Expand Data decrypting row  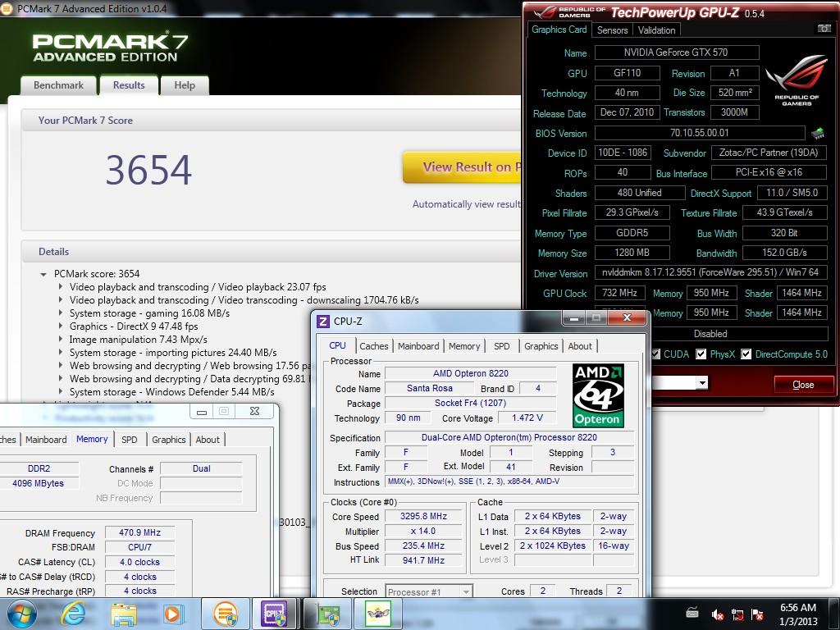point(61,379)
